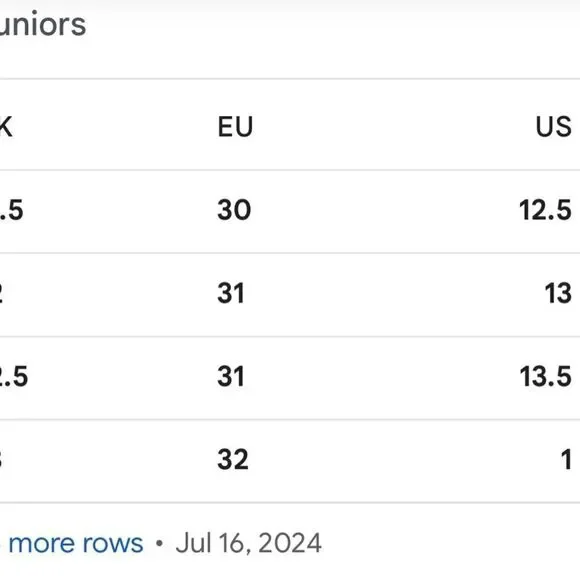
Task: Click UK value in the US 13 row
Action: [1, 293]
